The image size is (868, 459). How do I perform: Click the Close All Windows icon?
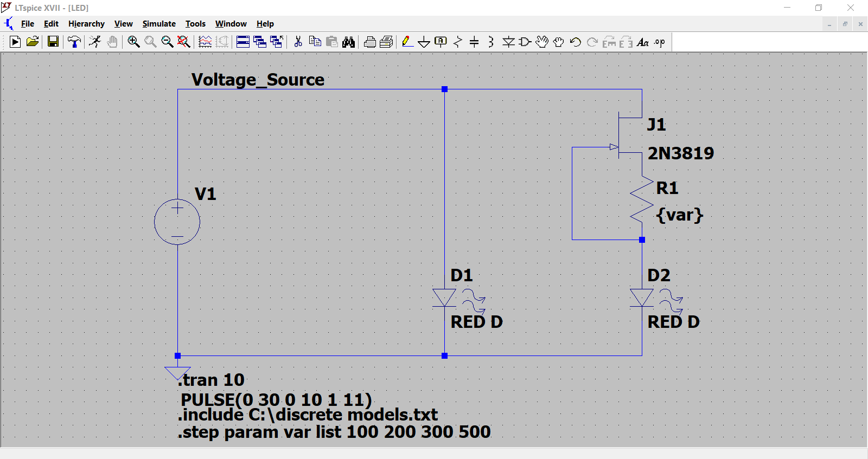point(277,42)
